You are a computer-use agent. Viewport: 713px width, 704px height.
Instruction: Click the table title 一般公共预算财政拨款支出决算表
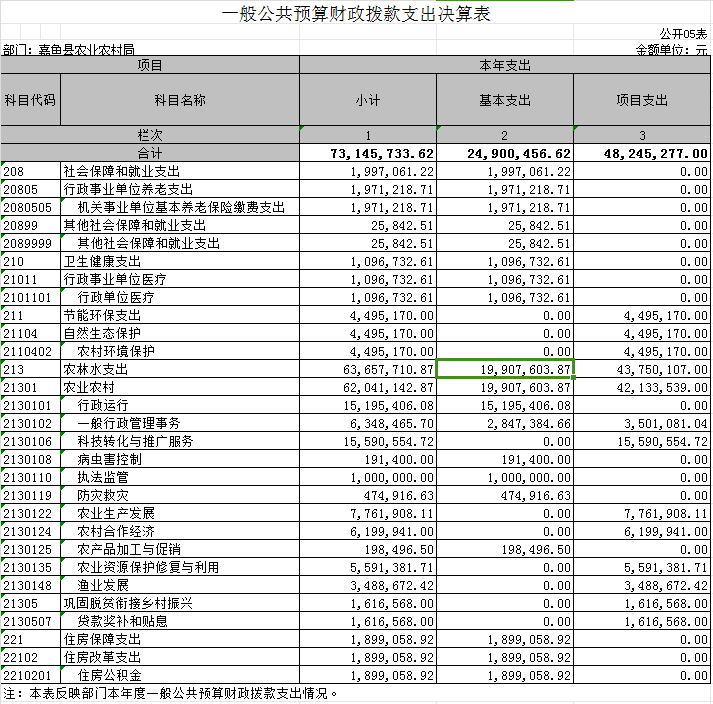355,13
